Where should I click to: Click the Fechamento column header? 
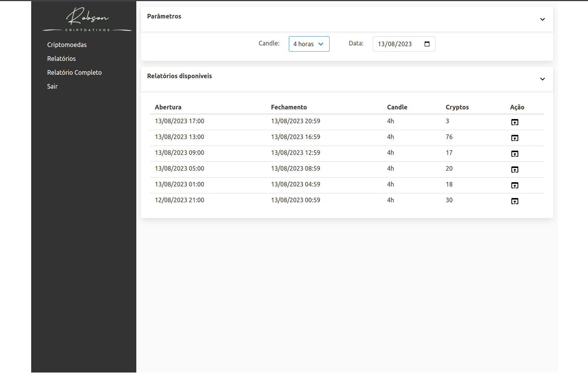289,107
